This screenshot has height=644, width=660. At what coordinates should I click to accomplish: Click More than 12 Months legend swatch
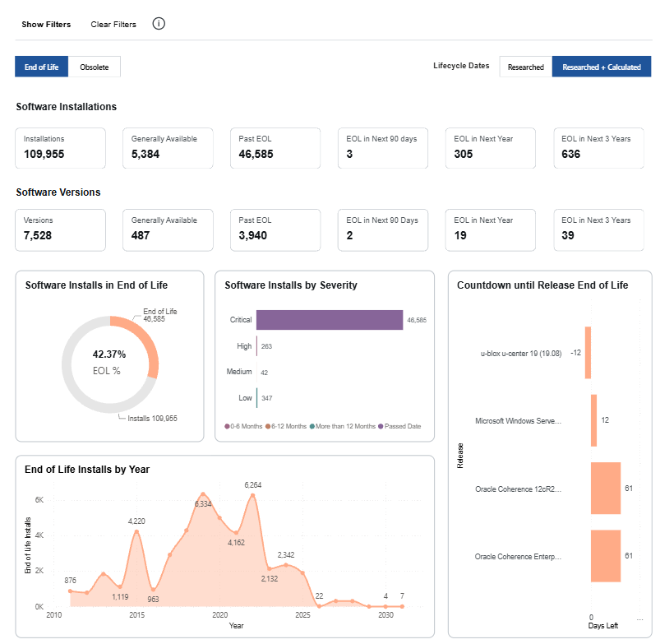click(312, 426)
